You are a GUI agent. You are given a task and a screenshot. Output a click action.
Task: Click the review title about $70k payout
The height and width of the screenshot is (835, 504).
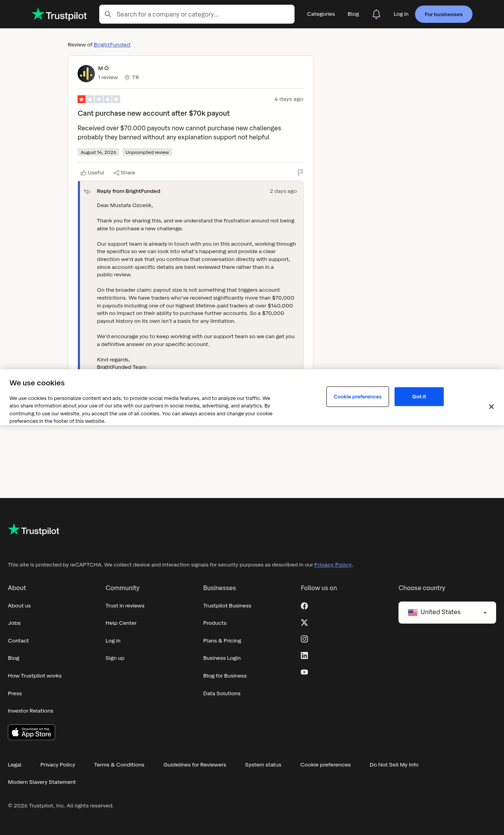coord(154,113)
